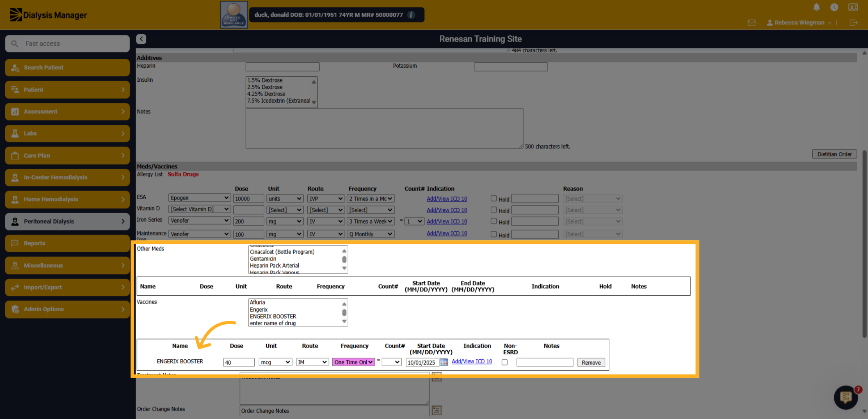Open Search Patient menu
The height and width of the screenshot is (419, 868).
point(67,68)
